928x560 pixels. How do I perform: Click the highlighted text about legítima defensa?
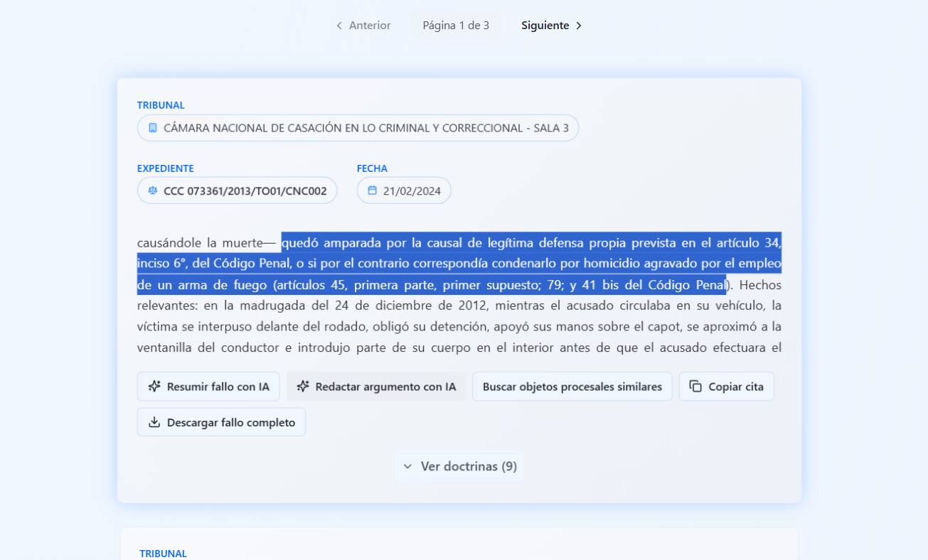click(x=459, y=264)
